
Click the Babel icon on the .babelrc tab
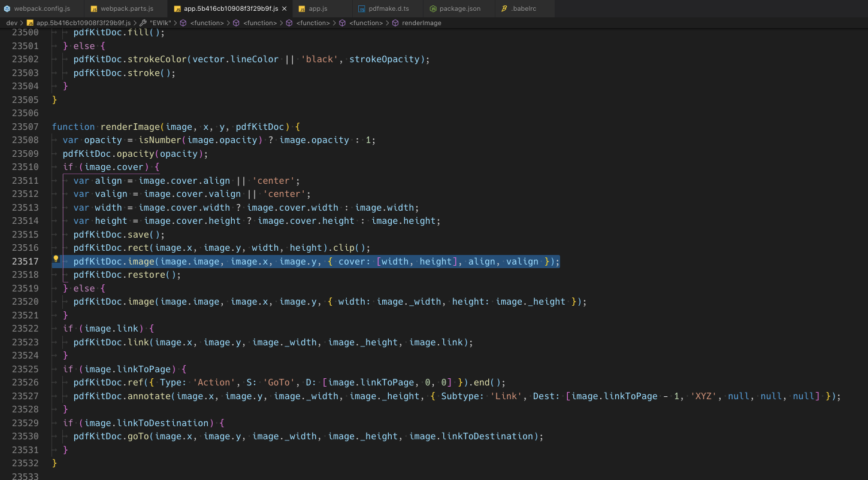coord(504,8)
